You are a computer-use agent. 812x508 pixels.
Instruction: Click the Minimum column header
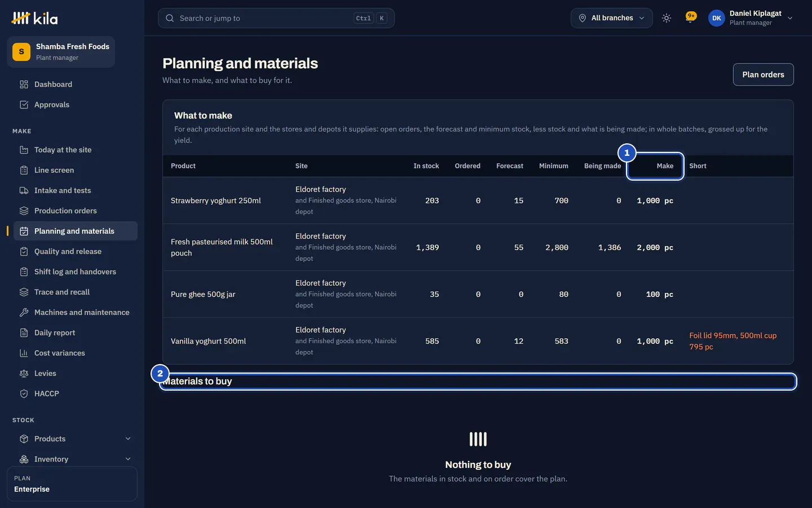click(554, 166)
